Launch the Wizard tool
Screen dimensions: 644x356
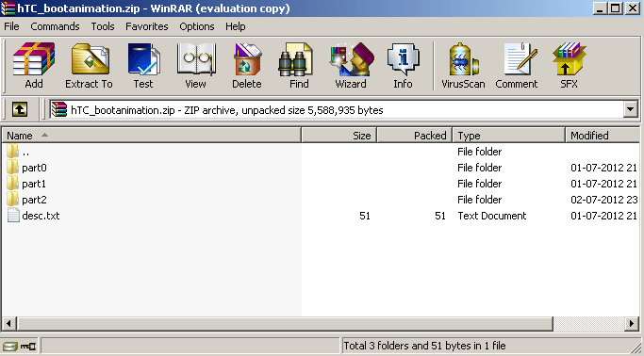click(351, 59)
